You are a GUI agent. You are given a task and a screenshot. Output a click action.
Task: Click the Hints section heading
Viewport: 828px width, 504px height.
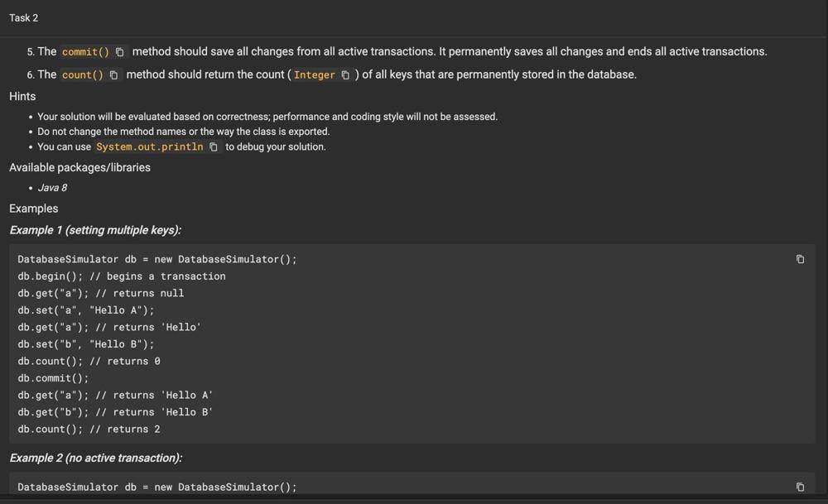point(22,96)
